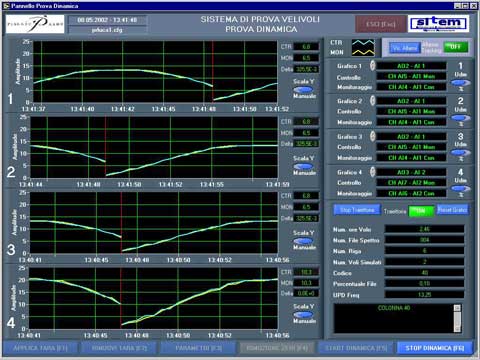The width and height of the screenshot is (480, 360).
Task: Click the PARAMETRI [F3] button at the bottom
Action: click(198, 348)
